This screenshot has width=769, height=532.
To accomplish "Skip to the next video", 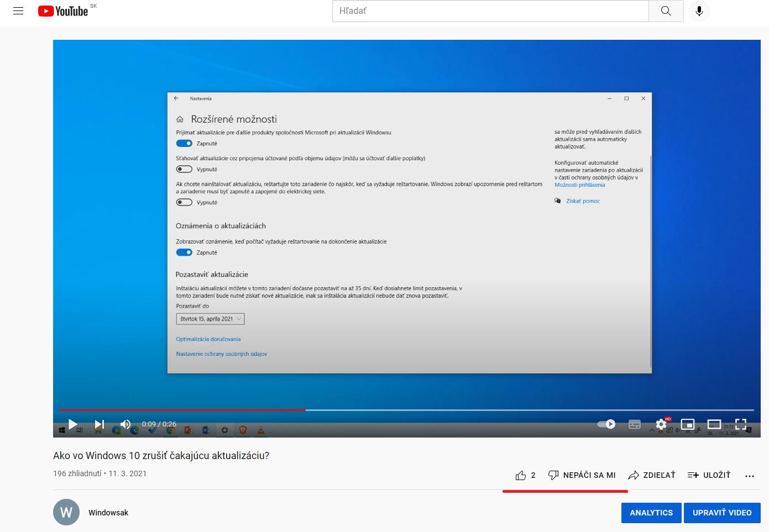I will pos(100,424).
